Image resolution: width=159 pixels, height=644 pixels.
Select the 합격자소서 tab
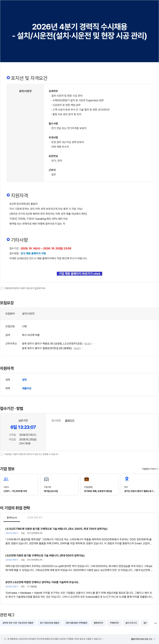pos(12,517)
